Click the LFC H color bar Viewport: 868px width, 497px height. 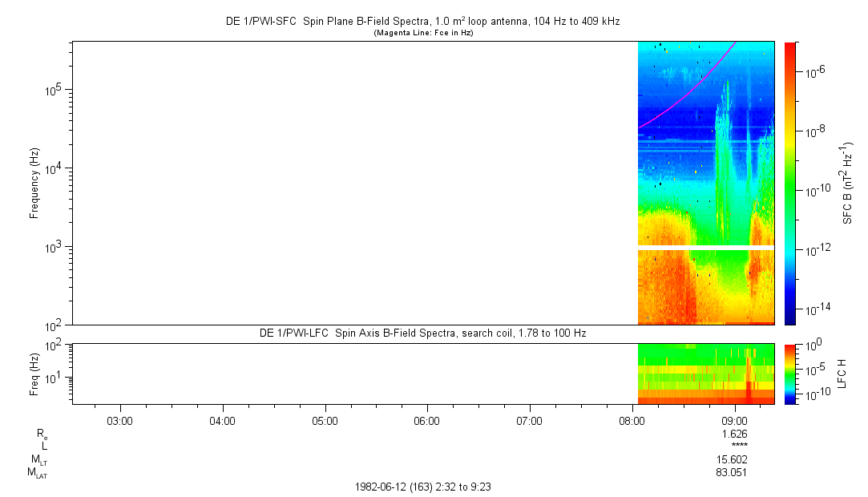[791, 373]
